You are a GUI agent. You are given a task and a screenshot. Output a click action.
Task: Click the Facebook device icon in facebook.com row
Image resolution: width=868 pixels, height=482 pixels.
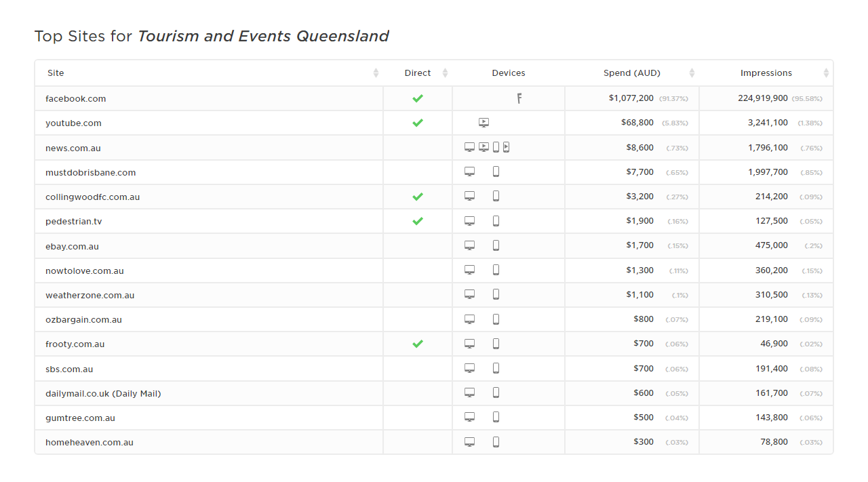519,98
